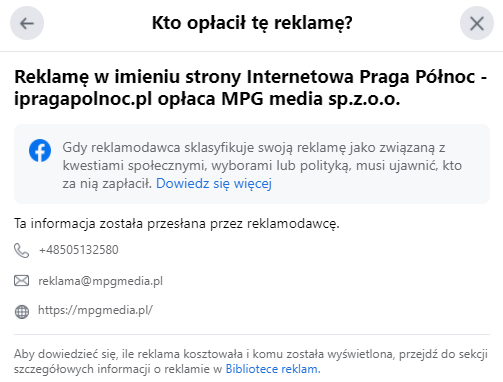Click the email reklama@mpgmedia.pl

pos(101,281)
